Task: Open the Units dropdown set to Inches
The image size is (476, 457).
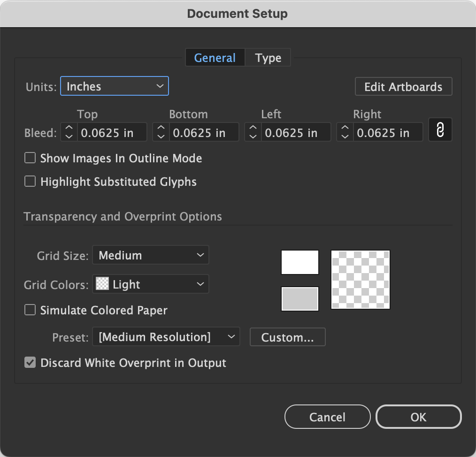Action: click(x=115, y=86)
